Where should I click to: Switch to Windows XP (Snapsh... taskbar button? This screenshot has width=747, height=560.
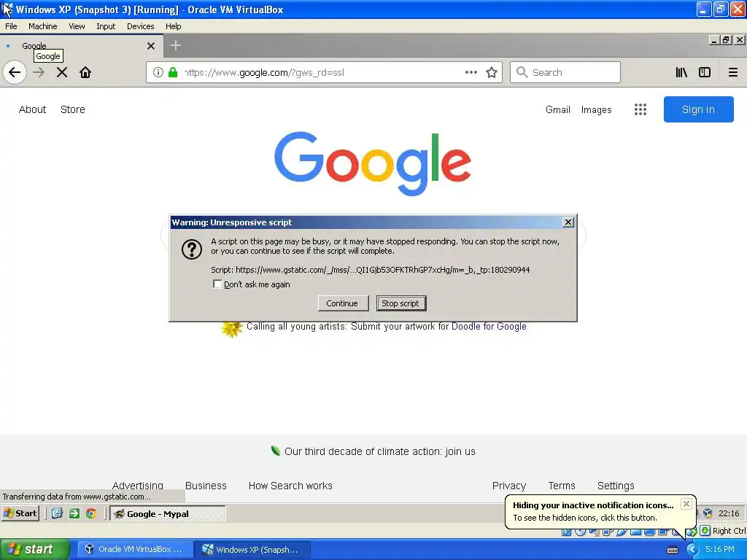click(253, 549)
